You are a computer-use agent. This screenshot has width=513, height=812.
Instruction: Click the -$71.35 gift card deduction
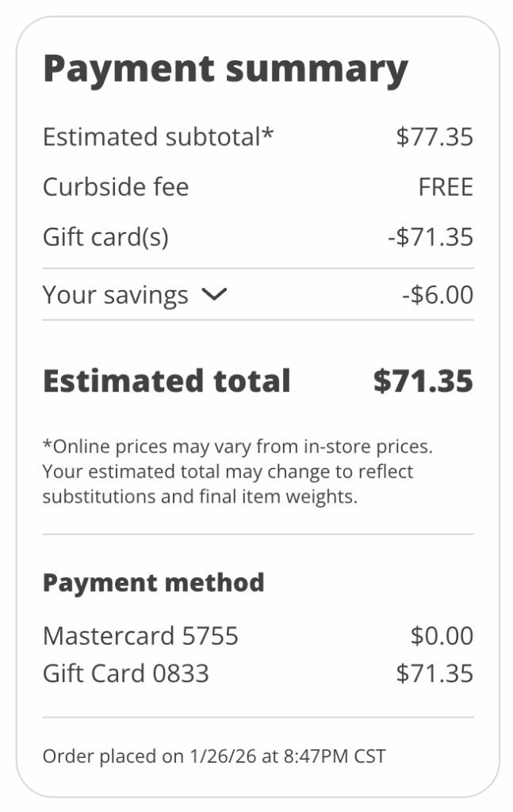[x=431, y=237]
